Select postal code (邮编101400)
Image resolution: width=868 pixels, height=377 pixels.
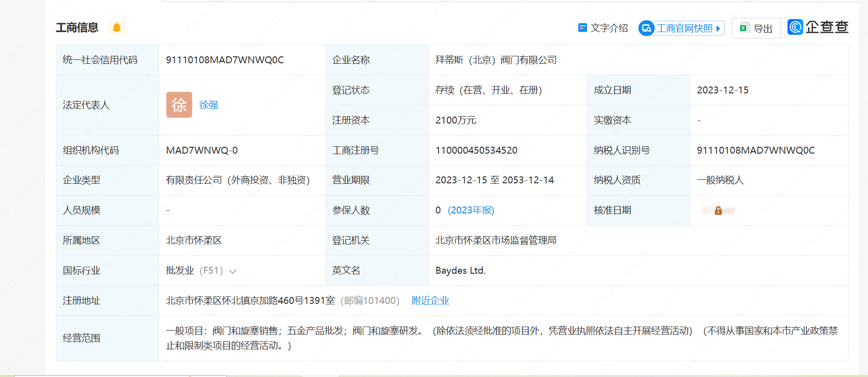370,300
